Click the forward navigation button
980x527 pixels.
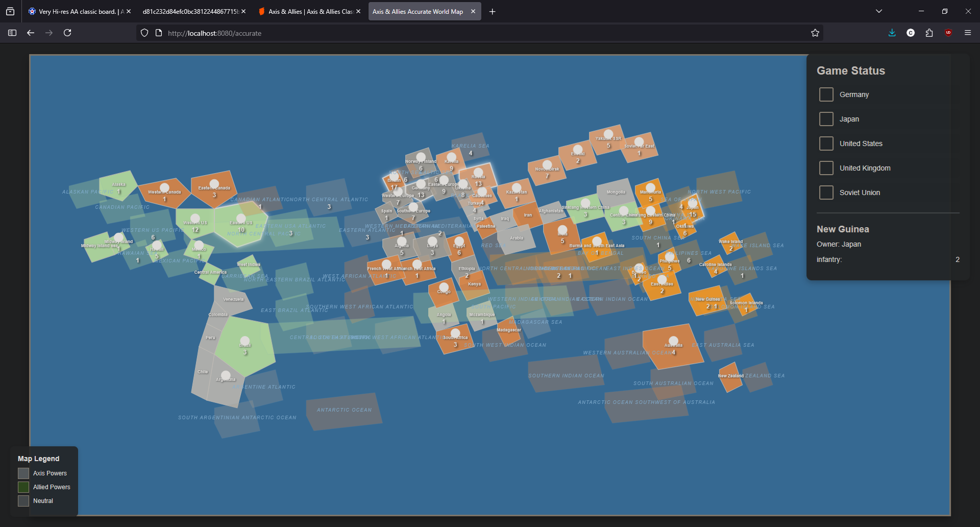pos(49,33)
